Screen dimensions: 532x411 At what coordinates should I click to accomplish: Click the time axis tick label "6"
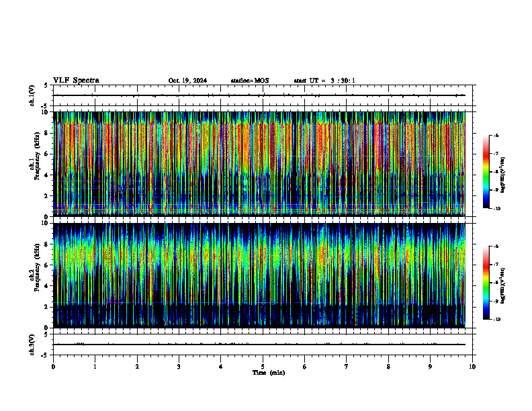[x=305, y=367]
